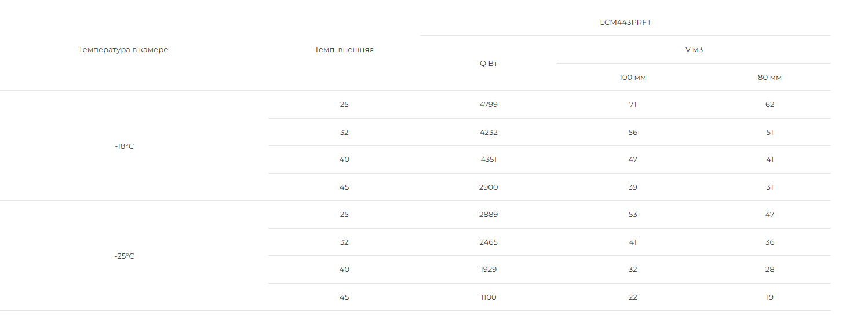Click the Q Вт column header

click(x=488, y=64)
